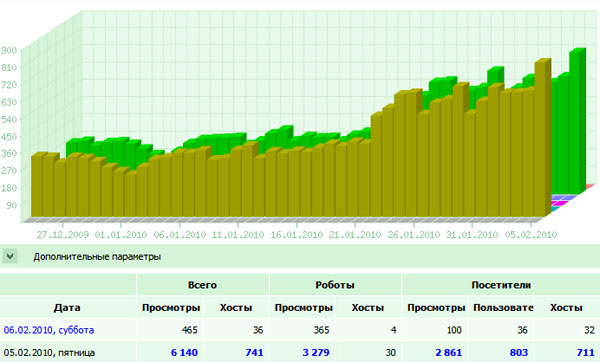Click the Просмотры header under Посетители
Screen dimensions: 600x362
pos(436,308)
